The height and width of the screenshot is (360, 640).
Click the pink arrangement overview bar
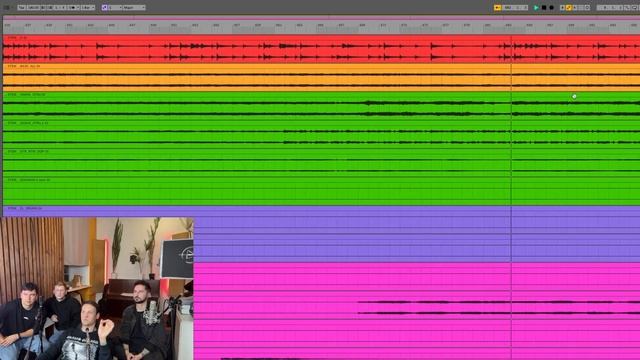click(x=321, y=18)
